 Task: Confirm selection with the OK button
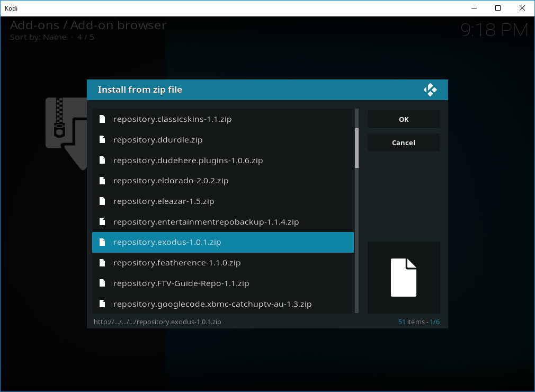coord(404,119)
